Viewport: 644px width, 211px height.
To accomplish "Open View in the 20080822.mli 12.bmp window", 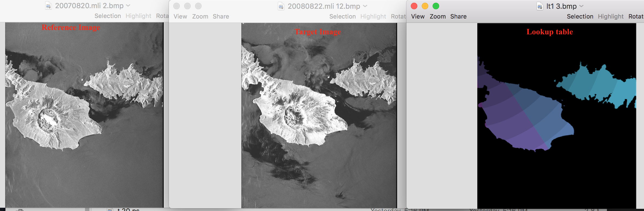I will pyautogui.click(x=180, y=16).
